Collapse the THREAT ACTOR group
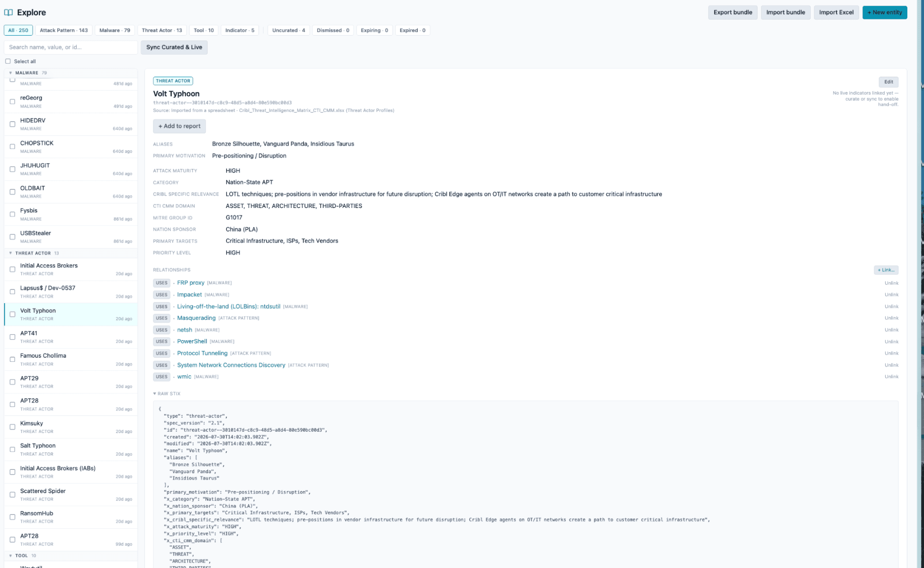Viewport: 924px width, 568px height. (11, 253)
